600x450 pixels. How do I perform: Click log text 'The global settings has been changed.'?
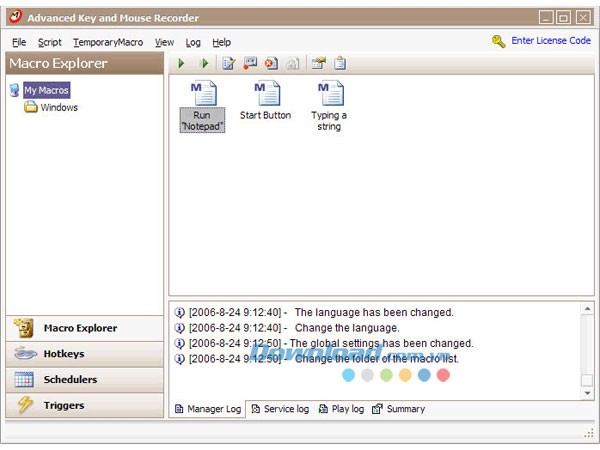tap(381, 343)
